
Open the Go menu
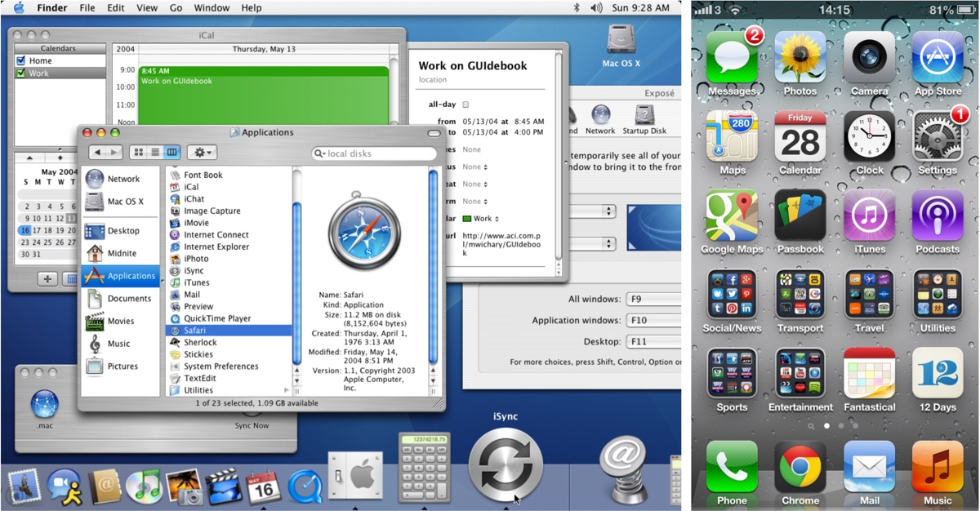(x=176, y=7)
